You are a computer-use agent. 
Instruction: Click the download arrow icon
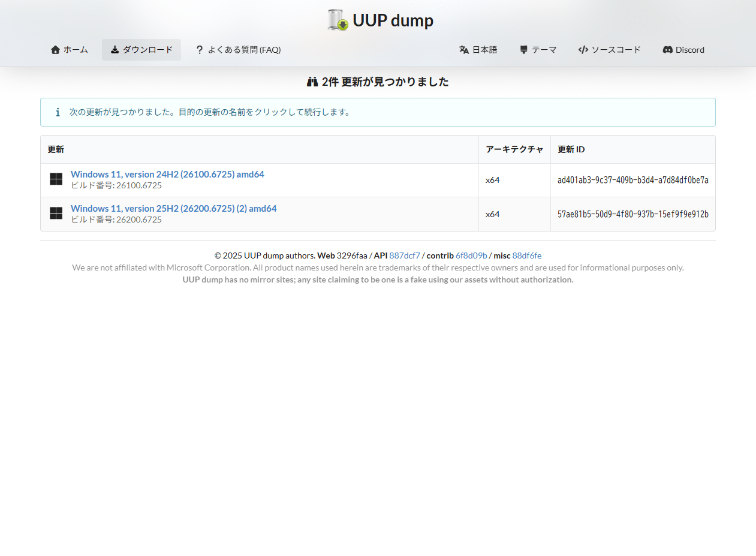click(115, 50)
